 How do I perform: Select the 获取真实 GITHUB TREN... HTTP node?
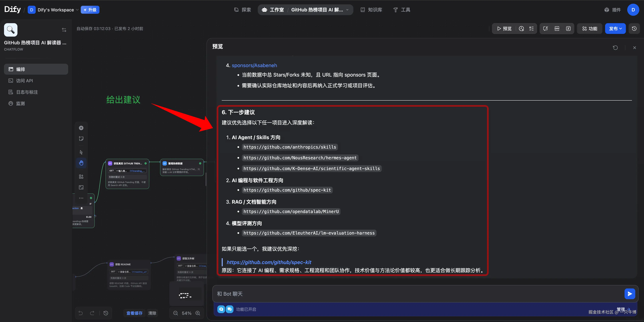point(127,174)
